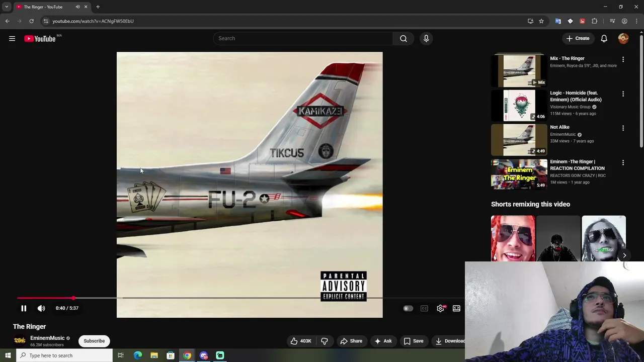Viewport: 644px width, 362px height.
Task: Start voice search with microphone icon
Action: tap(426, 38)
